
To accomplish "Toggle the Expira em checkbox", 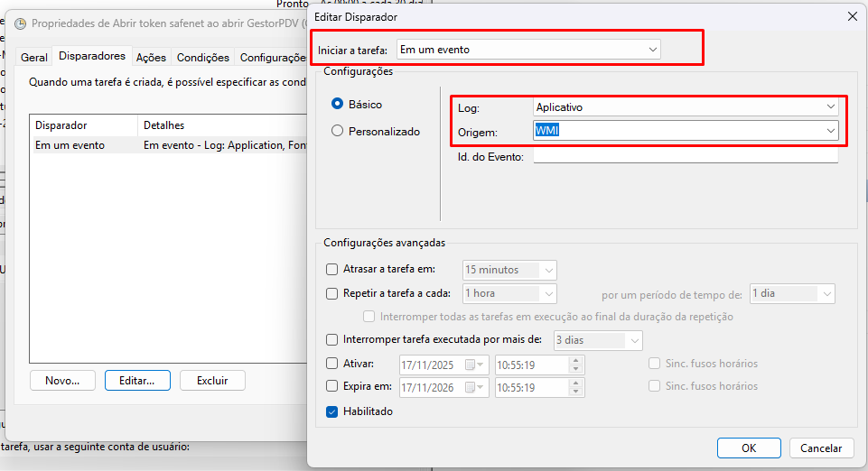I will pos(331,387).
